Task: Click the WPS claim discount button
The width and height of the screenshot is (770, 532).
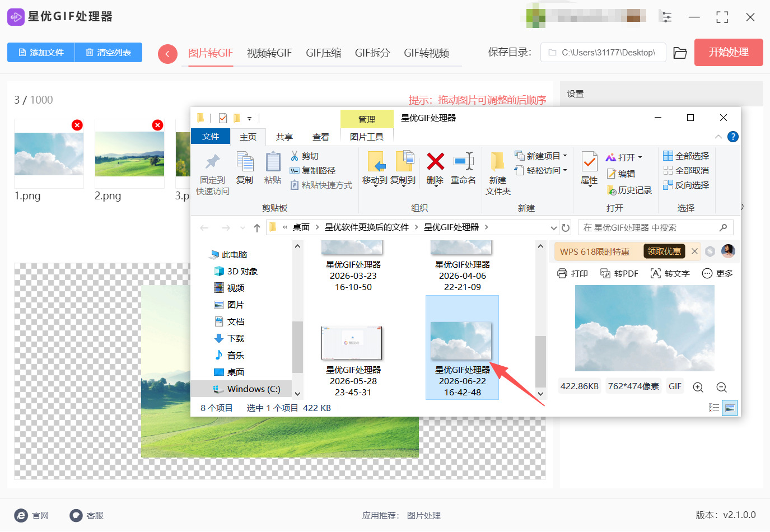Action: click(x=664, y=251)
